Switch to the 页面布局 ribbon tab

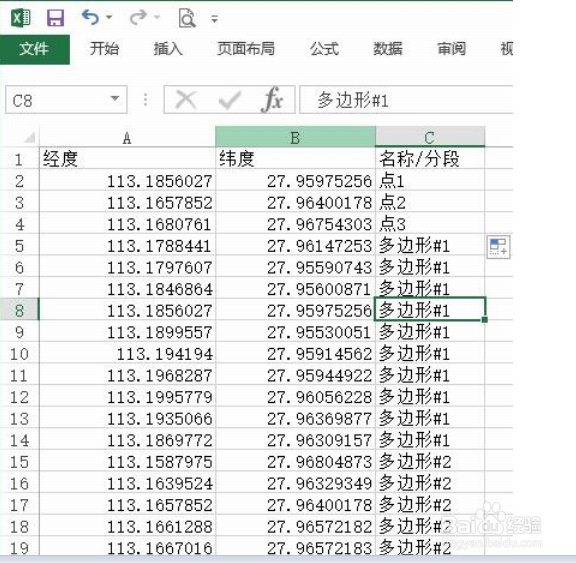[246, 49]
